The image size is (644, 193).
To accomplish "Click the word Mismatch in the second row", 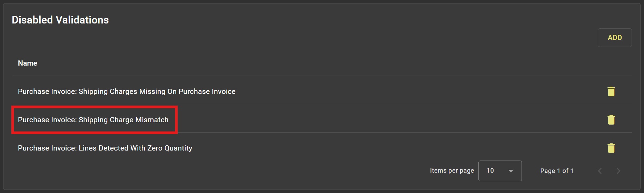I will click(x=152, y=120).
